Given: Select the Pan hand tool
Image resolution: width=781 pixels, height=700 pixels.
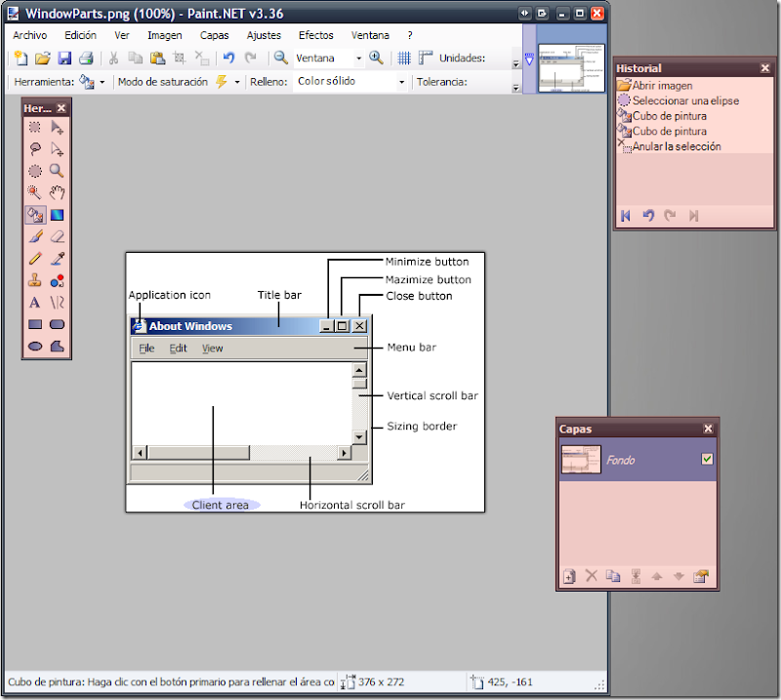Looking at the screenshot, I should point(57,193).
